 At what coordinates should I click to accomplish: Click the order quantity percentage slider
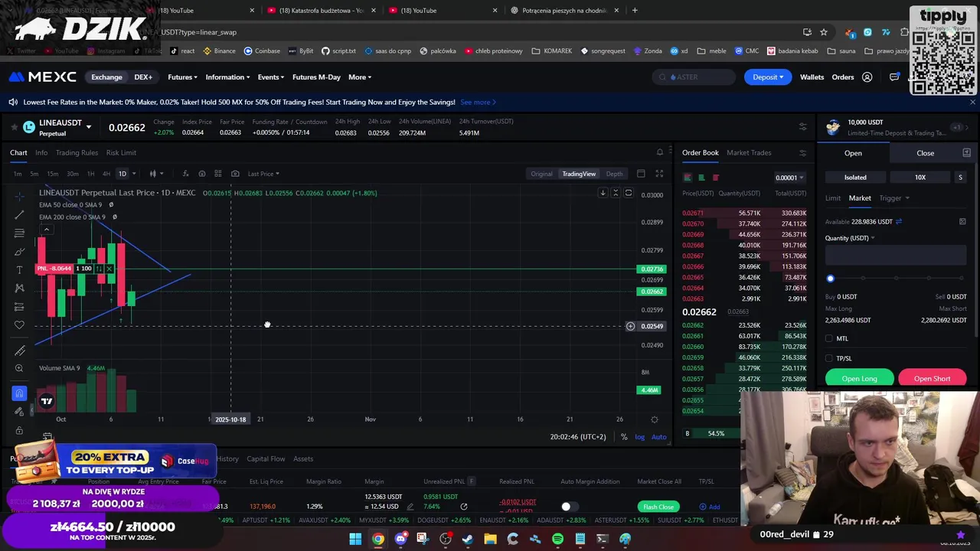coord(895,279)
